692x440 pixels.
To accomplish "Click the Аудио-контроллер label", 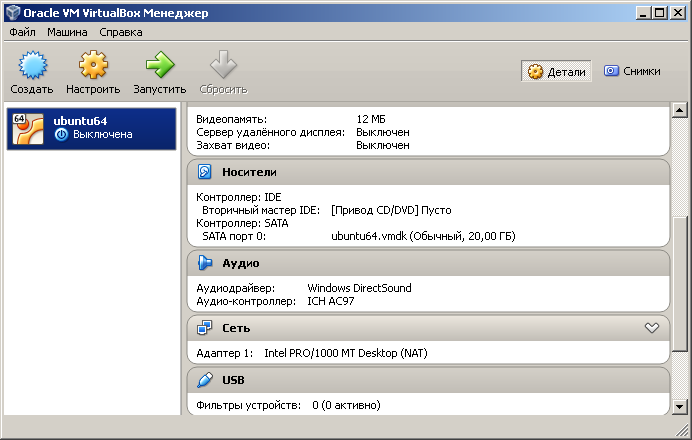I will tap(246, 301).
